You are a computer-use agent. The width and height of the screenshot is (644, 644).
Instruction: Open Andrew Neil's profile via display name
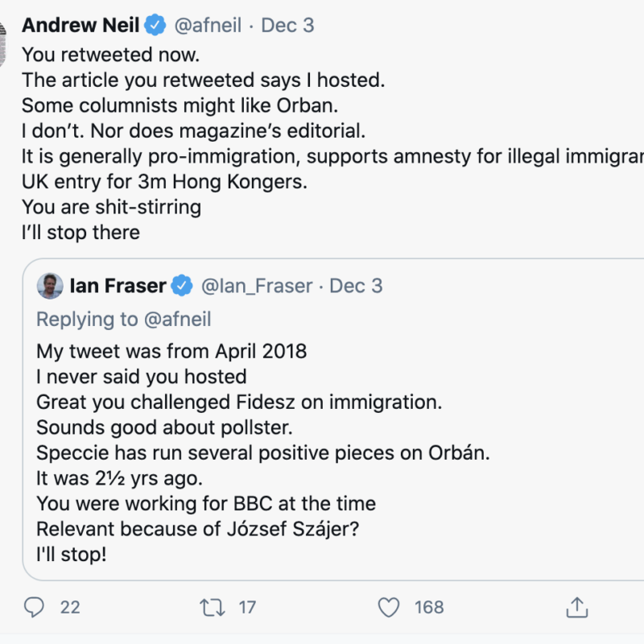[80, 25]
